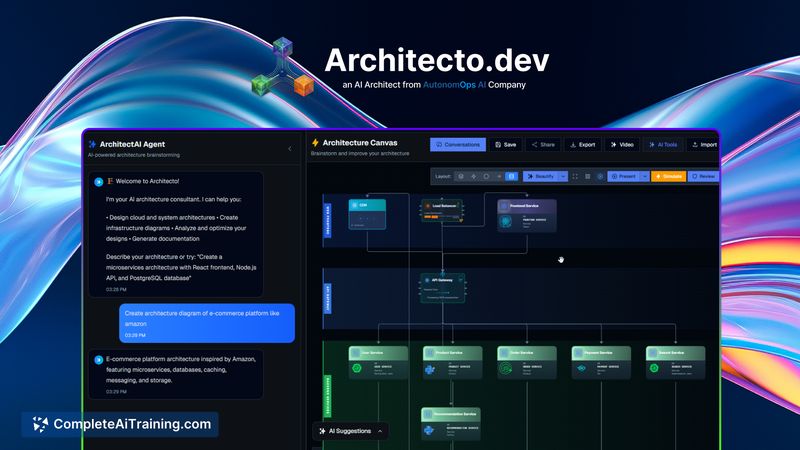The image size is (800, 450).
Task: Select the API Gateway node
Action: (442, 288)
